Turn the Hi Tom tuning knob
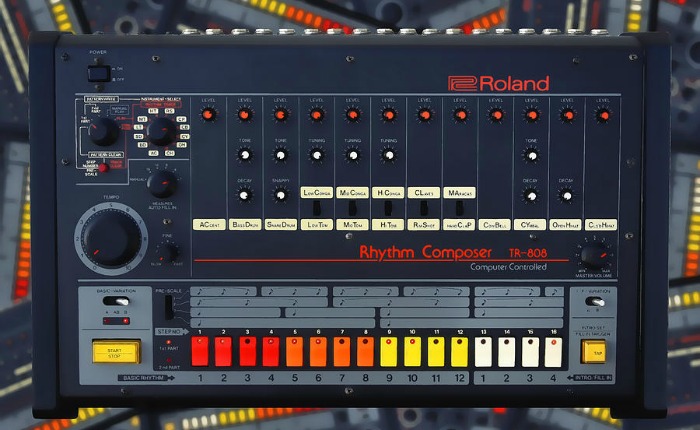Screen dimensions: 700x430 pos(389,155)
